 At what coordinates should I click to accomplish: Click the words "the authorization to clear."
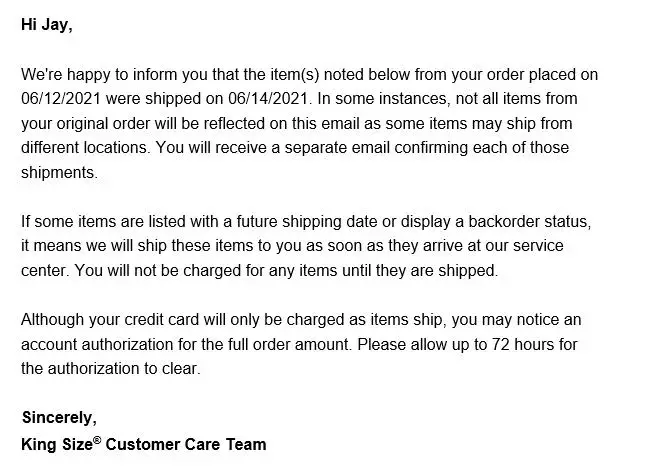[111, 368]
